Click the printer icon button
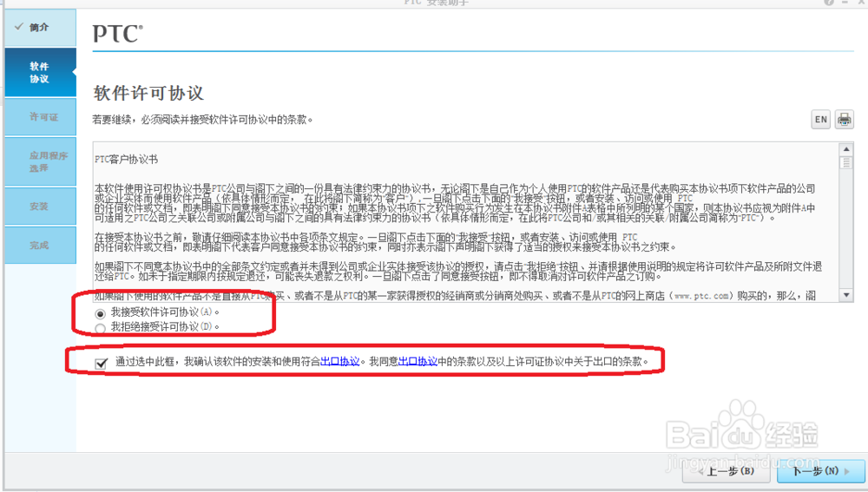 (845, 120)
